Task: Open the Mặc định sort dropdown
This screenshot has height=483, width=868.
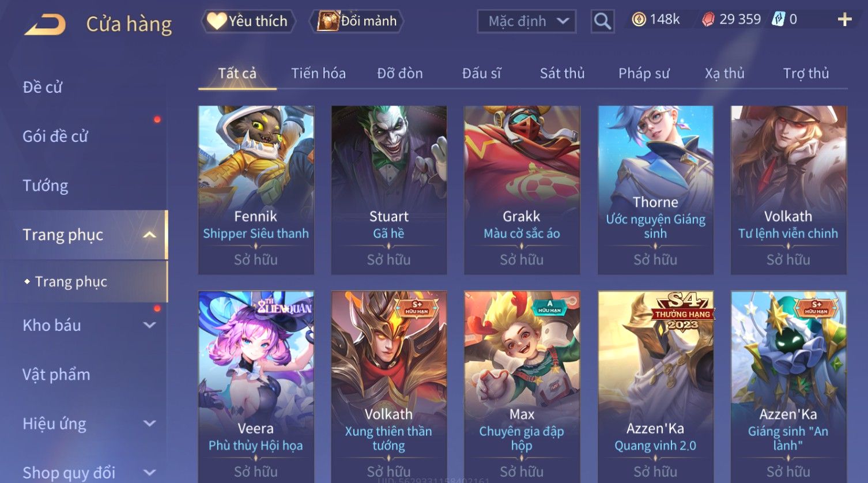Action: tap(527, 22)
